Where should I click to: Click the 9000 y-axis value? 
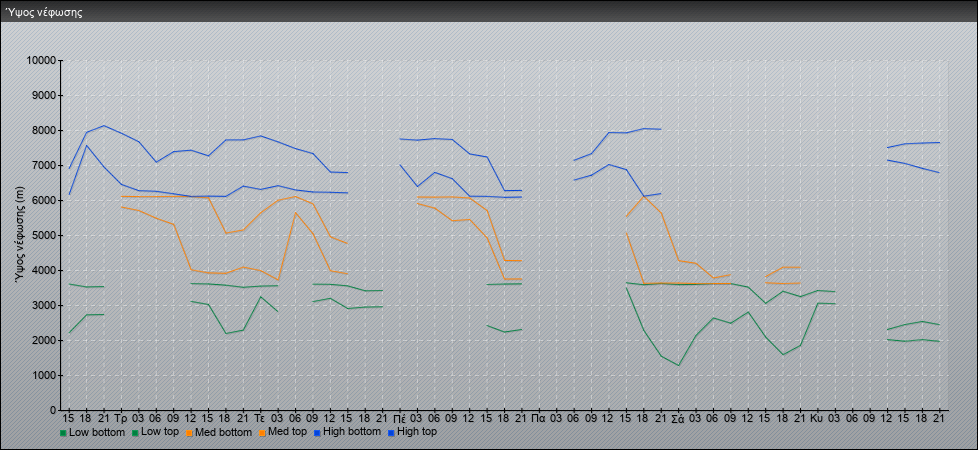pos(44,95)
